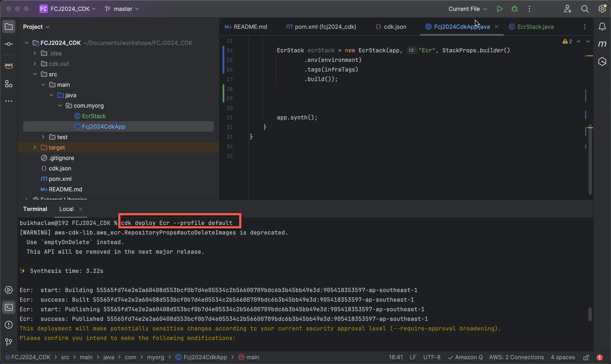Viewport: 611px width, 364px height.
Task: Switch to the EcrStack.java editor tab
Action: pyautogui.click(x=531, y=27)
